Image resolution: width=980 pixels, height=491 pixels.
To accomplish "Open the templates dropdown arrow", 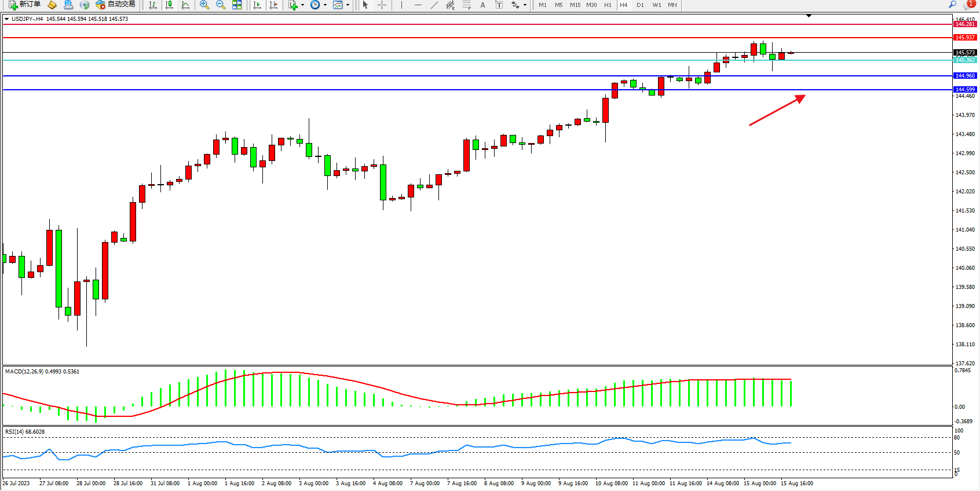I will pos(348,5).
